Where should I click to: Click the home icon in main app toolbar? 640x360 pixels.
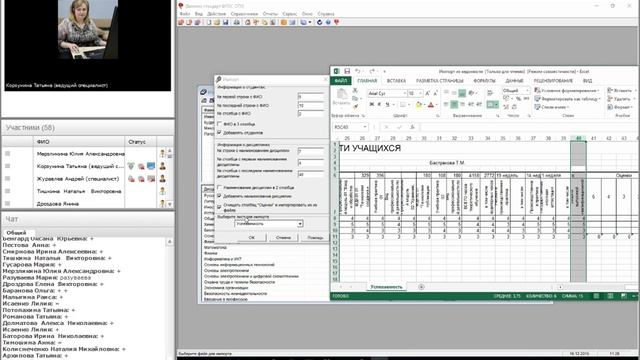248,22
